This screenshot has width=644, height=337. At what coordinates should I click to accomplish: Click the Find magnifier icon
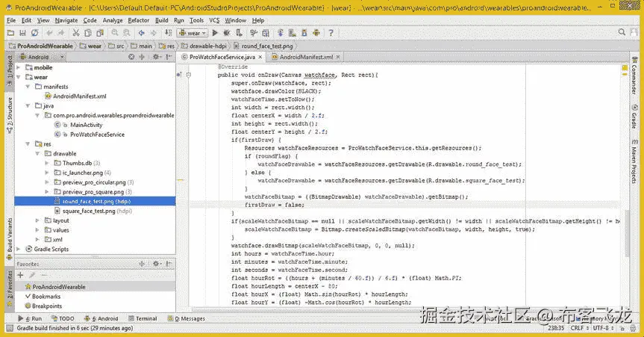click(115, 33)
